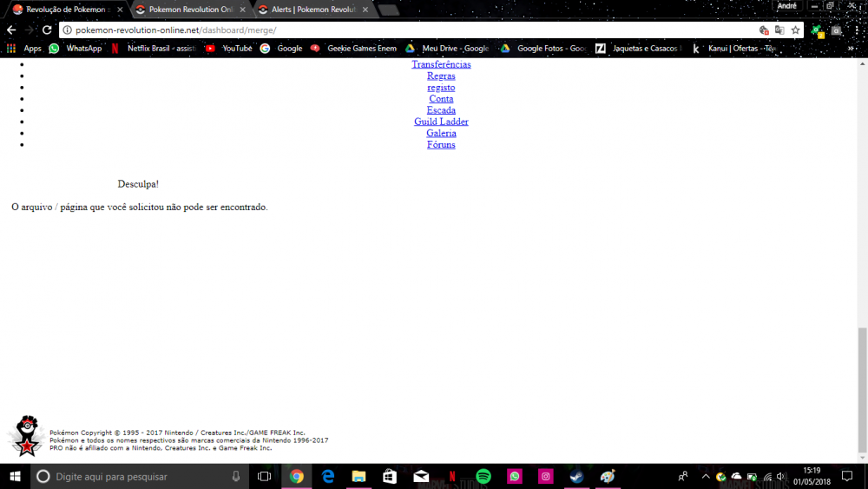Reload the page with the refresh icon

tap(47, 30)
